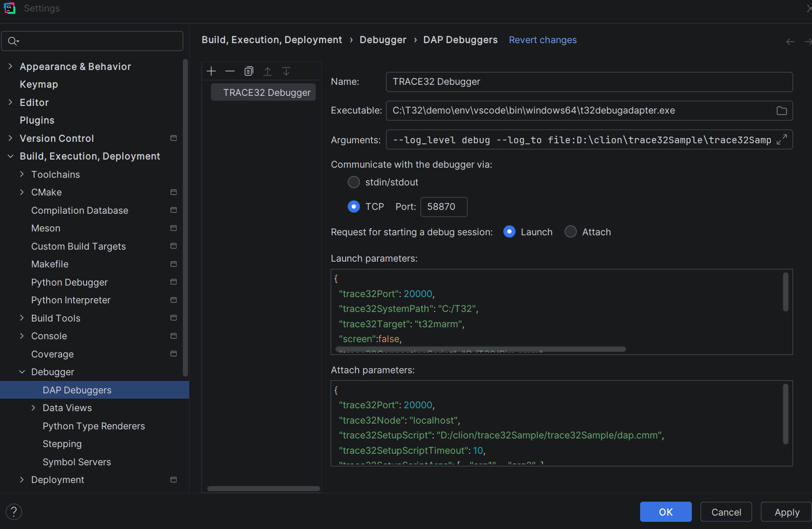Click project-level marker beside Meson

click(x=173, y=228)
